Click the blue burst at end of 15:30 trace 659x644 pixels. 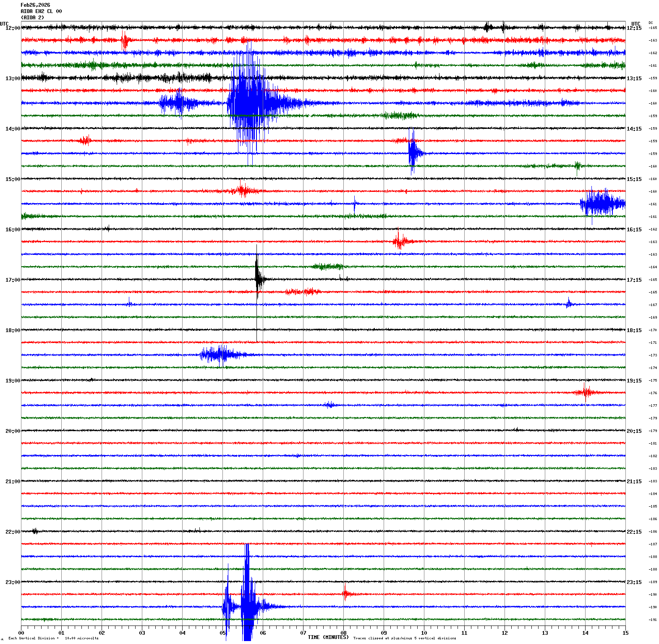602,204
